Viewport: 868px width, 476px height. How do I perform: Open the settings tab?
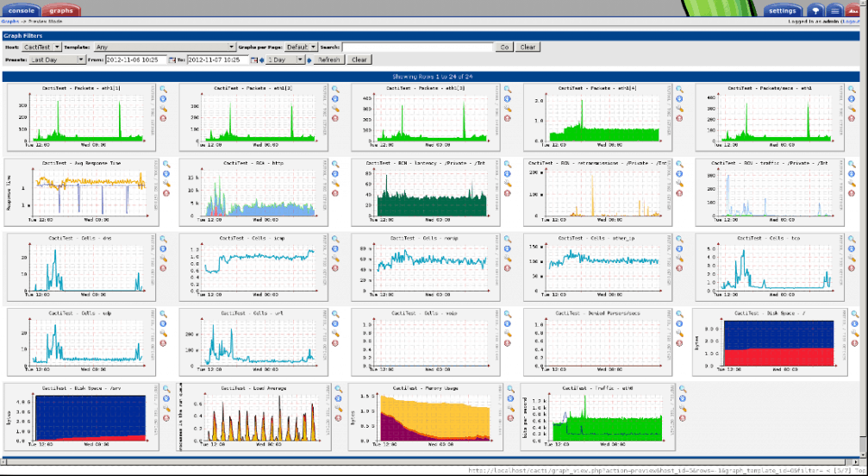(783, 10)
